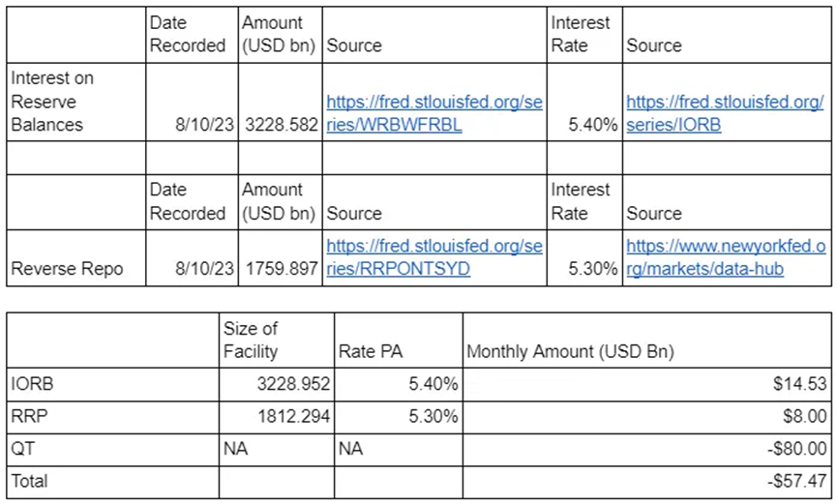Select the 1812.294 facility size cell
This screenshot has width=837, height=504.
click(x=277, y=417)
